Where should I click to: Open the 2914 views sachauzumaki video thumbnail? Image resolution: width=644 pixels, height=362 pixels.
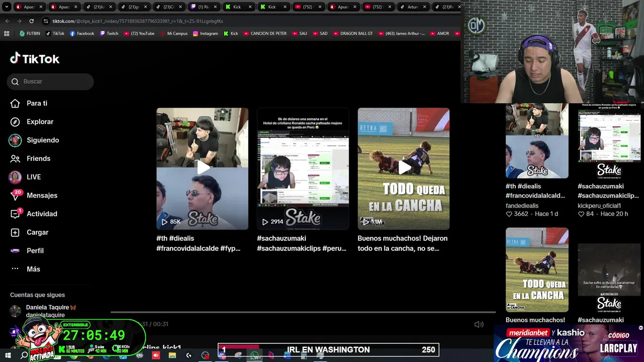click(x=303, y=168)
